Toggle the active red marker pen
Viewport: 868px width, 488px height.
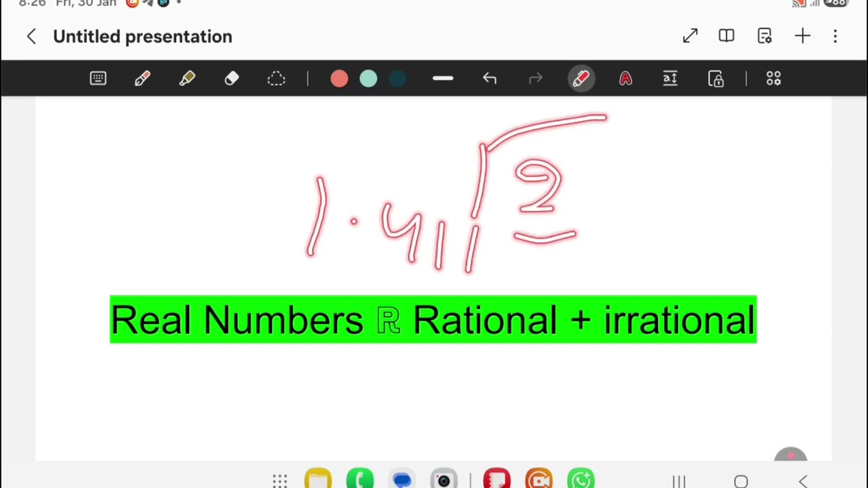(x=581, y=79)
